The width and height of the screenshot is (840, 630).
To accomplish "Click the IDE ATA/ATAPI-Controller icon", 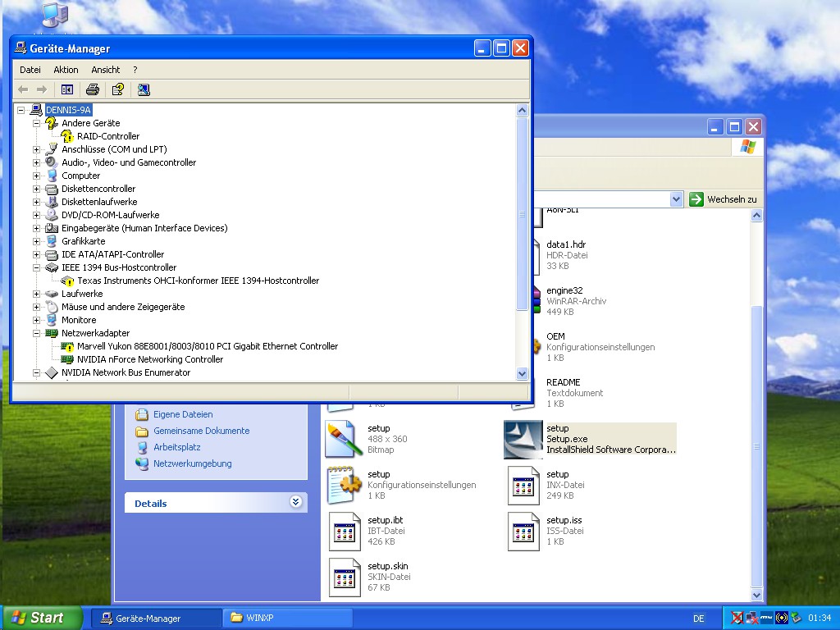I will coord(52,254).
